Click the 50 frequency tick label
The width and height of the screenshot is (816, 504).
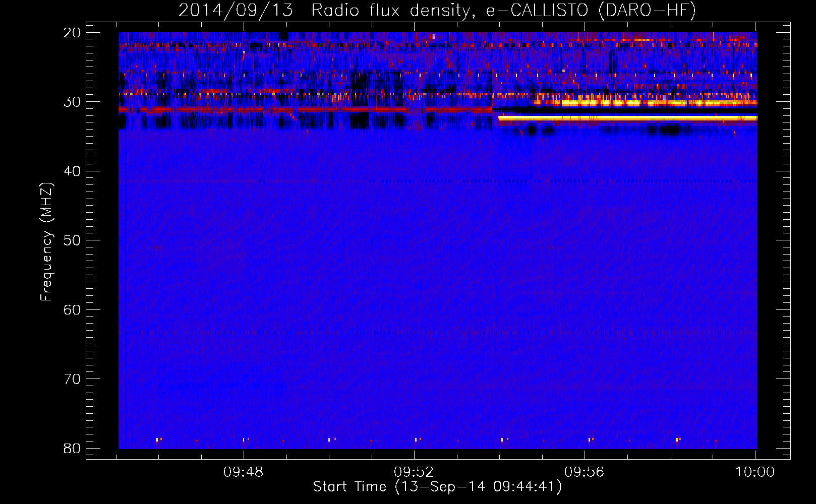pyautogui.click(x=73, y=240)
